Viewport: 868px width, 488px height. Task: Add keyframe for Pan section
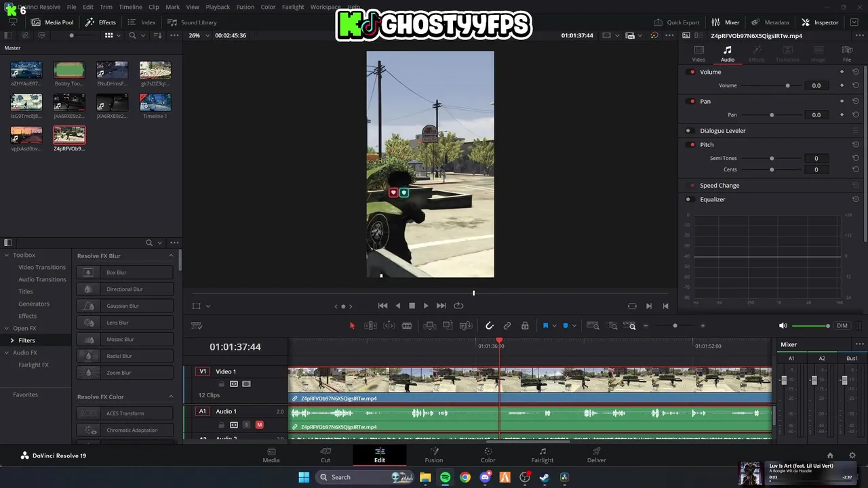click(x=842, y=101)
